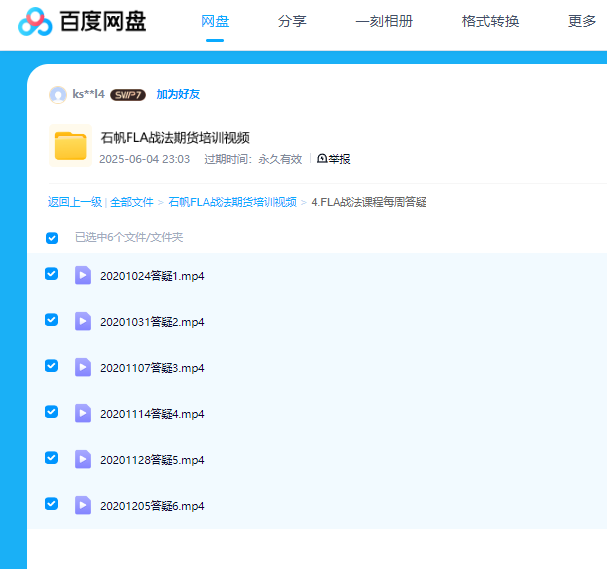Image resolution: width=607 pixels, height=569 pixels.
Task: Switch to the 分享 tab
Action: tap(292, 21)
